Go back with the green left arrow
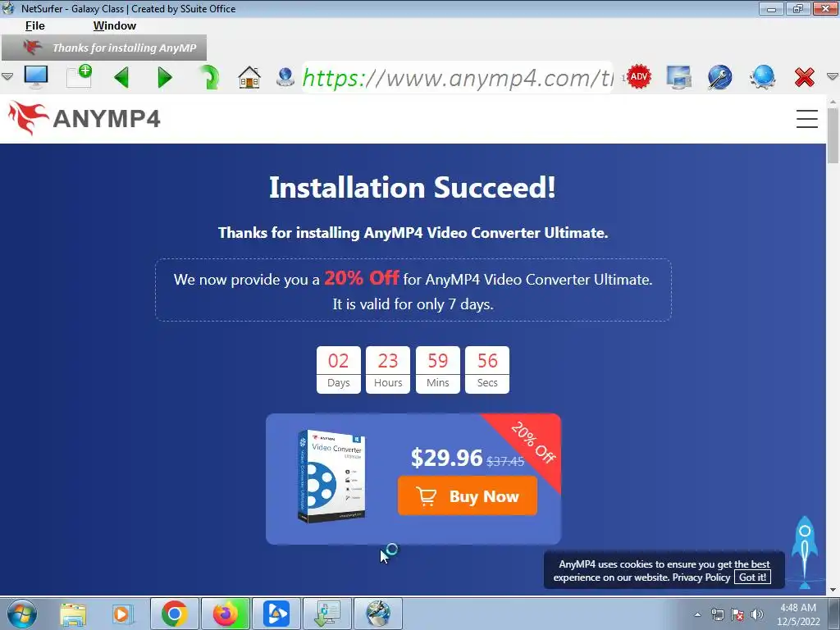Image resolution: width=840 pixels, height=630 pixels. click(x=121, y=78)
